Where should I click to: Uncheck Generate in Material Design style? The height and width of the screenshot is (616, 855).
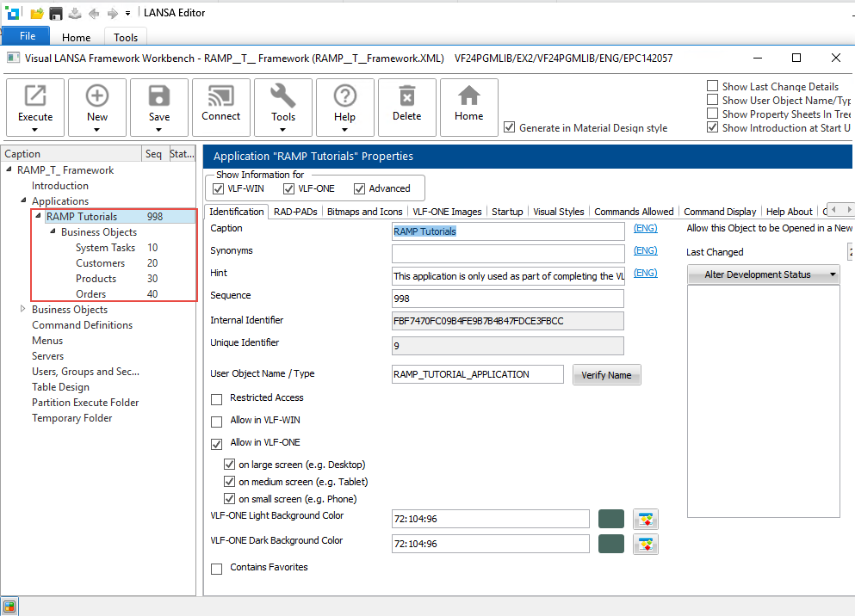coord(510,128)
